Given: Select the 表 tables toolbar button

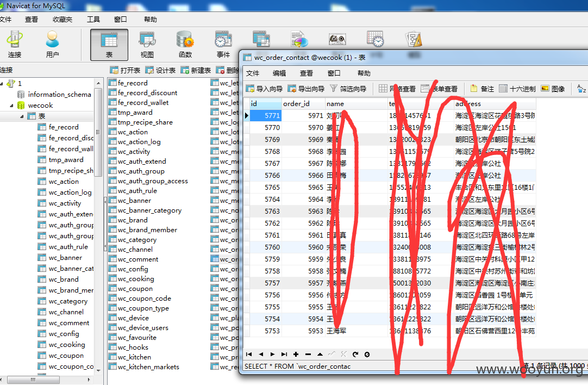Looking at the screenshot, I should tap(109, 45).
